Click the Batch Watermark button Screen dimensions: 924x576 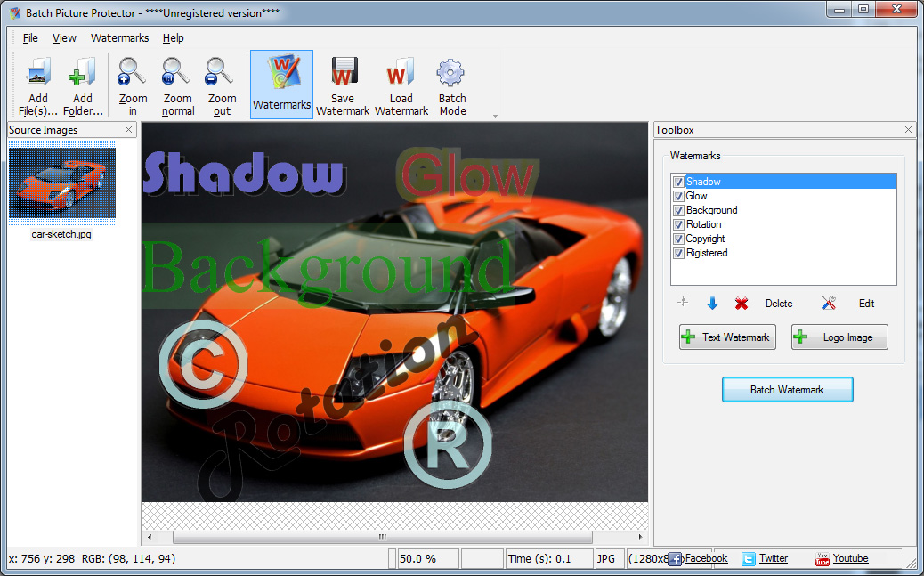pos(787,390)
